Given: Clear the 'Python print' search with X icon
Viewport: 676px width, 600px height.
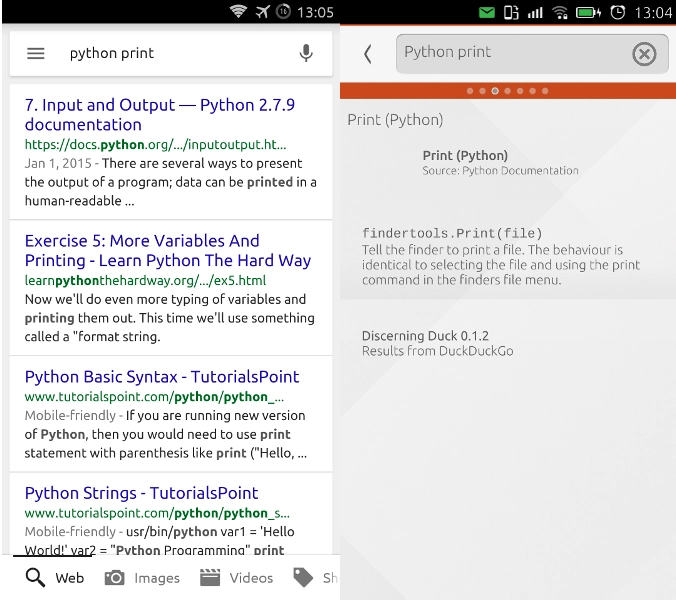Looking at the screenshot, I should (644, 54).
